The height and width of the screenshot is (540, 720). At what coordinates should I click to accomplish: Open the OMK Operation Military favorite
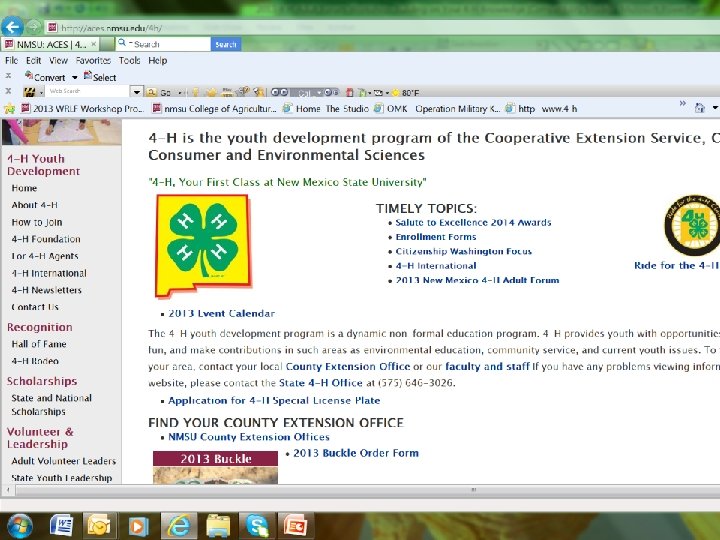pos(437,109)
